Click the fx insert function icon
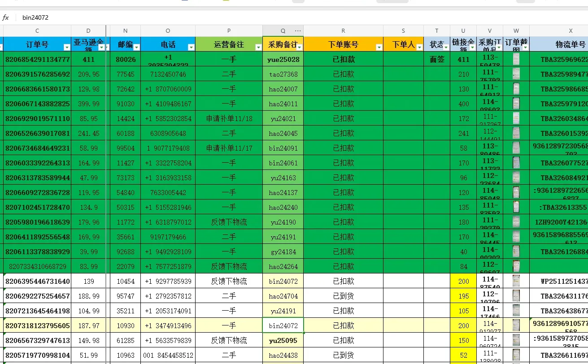588x364 pixels. click(x=6, y=17)
